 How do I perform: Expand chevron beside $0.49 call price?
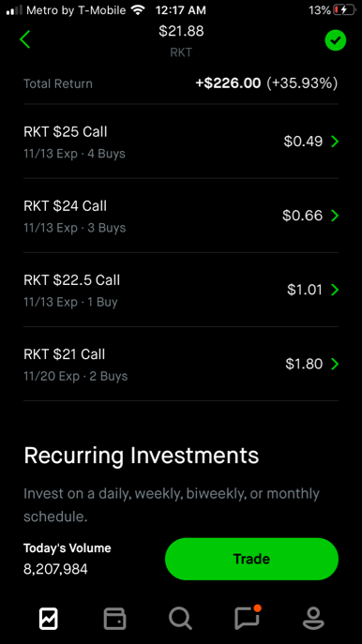[335, 142]
